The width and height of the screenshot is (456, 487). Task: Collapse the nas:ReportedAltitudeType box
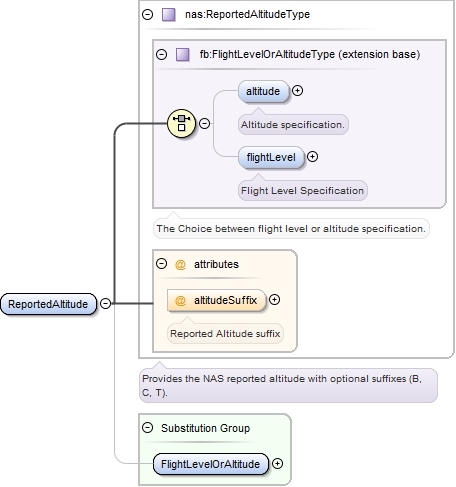point(147,14)
